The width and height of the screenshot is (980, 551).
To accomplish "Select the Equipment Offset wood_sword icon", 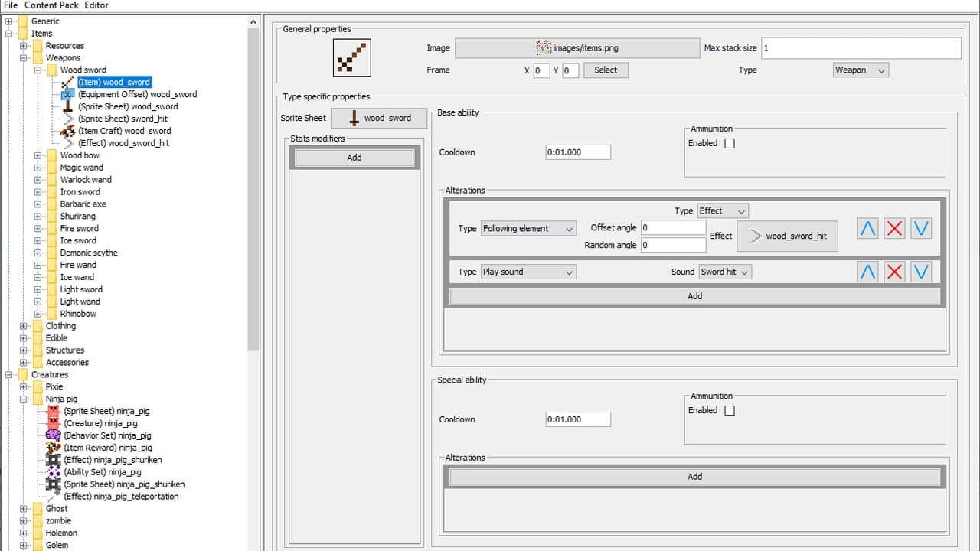I will click(x=67, y=94).
